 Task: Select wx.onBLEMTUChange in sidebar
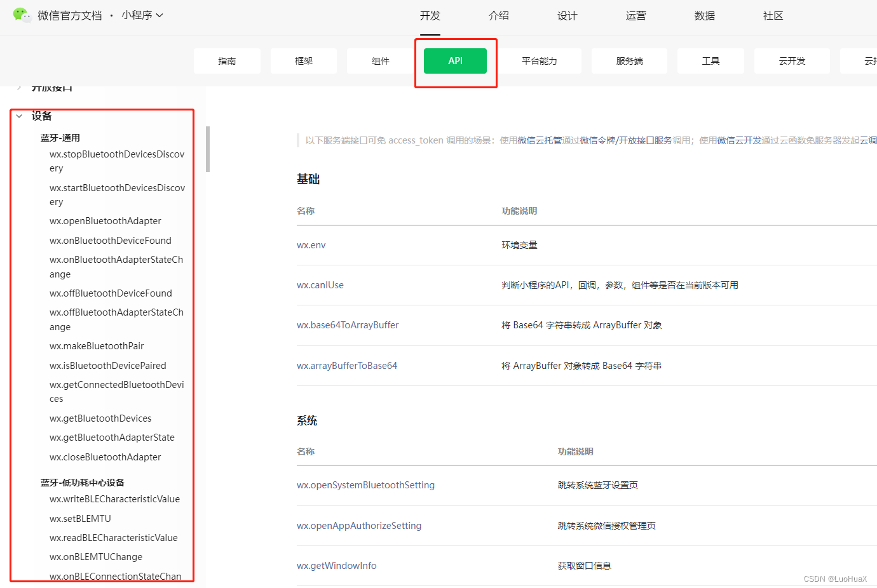(96, 557)
